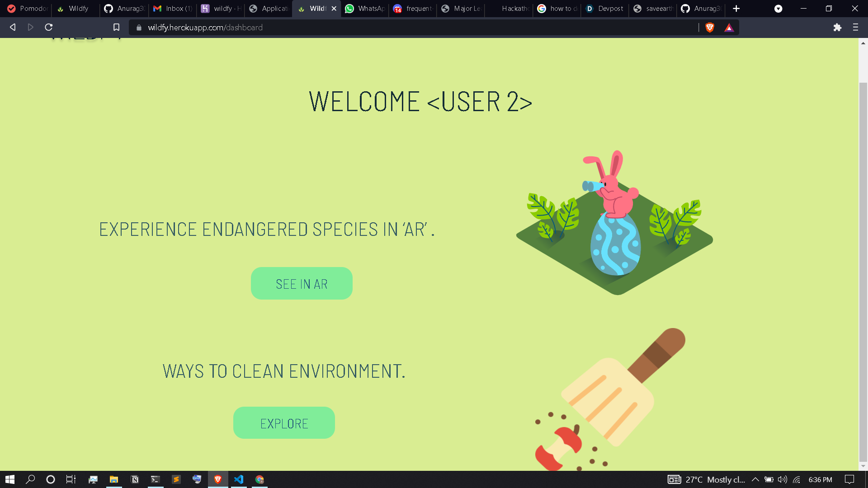Go back with the back arrow
The width and height of the screenshot is (868, 488).
pos(13,28)
